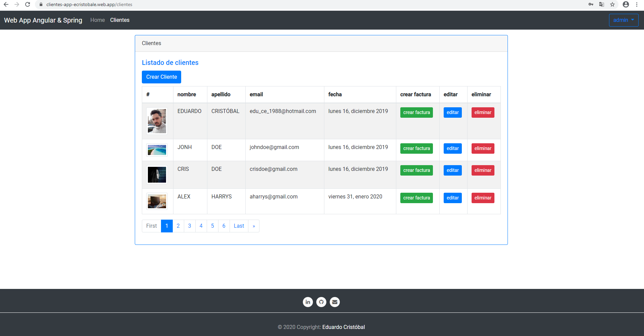Click the next page » arrow
Image resolution: width=644 pixels, height=336 pixels.
[x=254, y=226]
